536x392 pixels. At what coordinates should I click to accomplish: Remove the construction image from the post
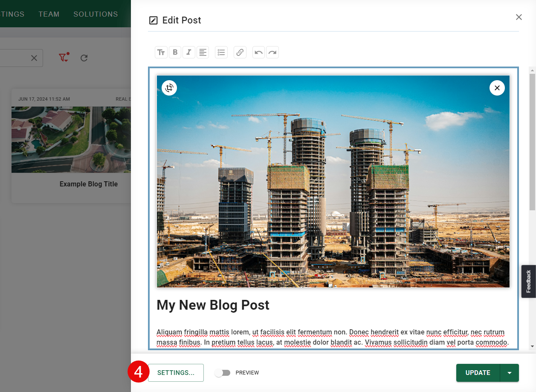point(497,88)
